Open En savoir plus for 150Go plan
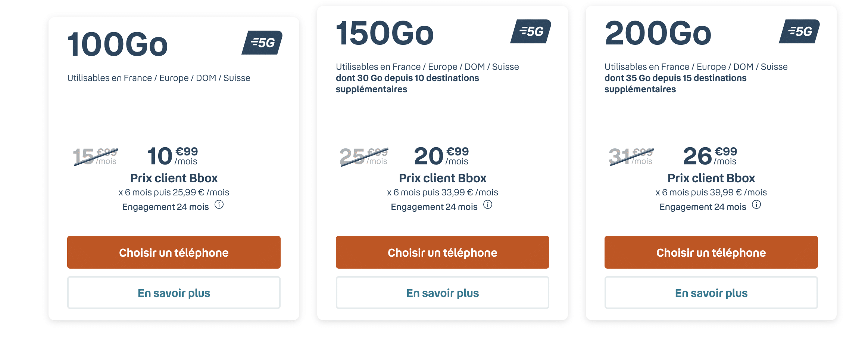This screenshot has width=868, height=337. tap(443, 293)
